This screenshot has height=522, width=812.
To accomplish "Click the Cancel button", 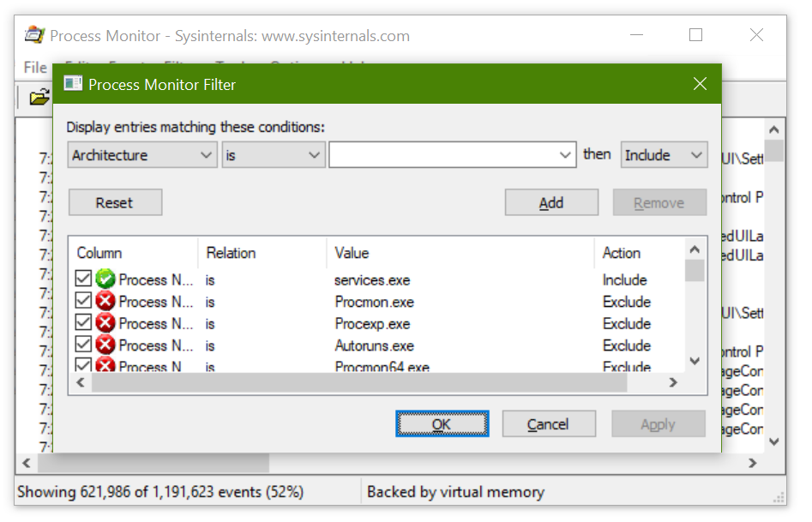I will tap(549, 424).
